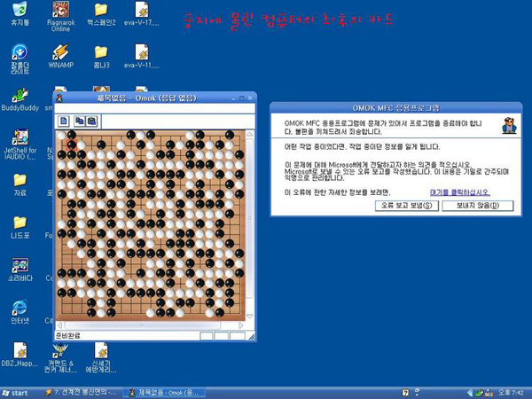Click the board's vertical scrollbar down arrow

click(x=249, y=316)
